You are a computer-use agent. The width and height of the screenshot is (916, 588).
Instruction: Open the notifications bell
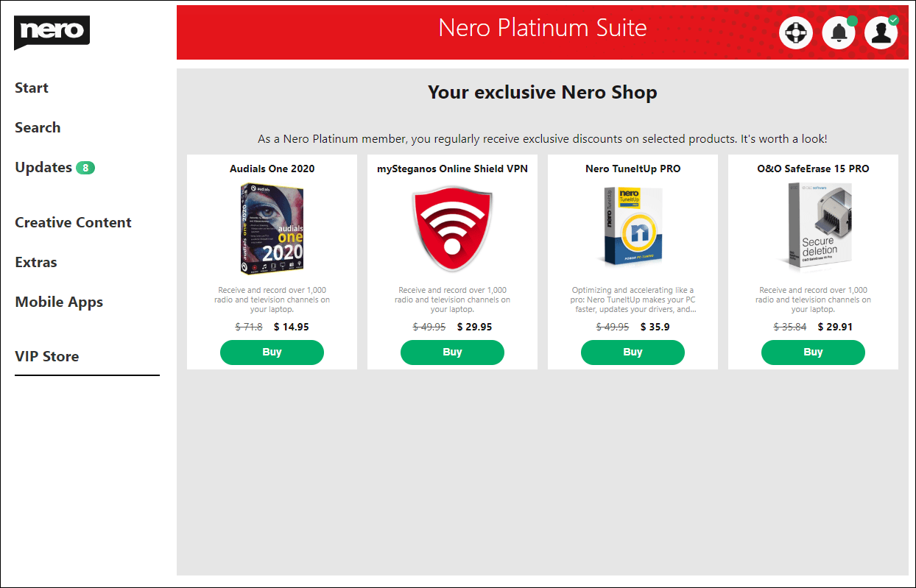(x=839, y=33)
